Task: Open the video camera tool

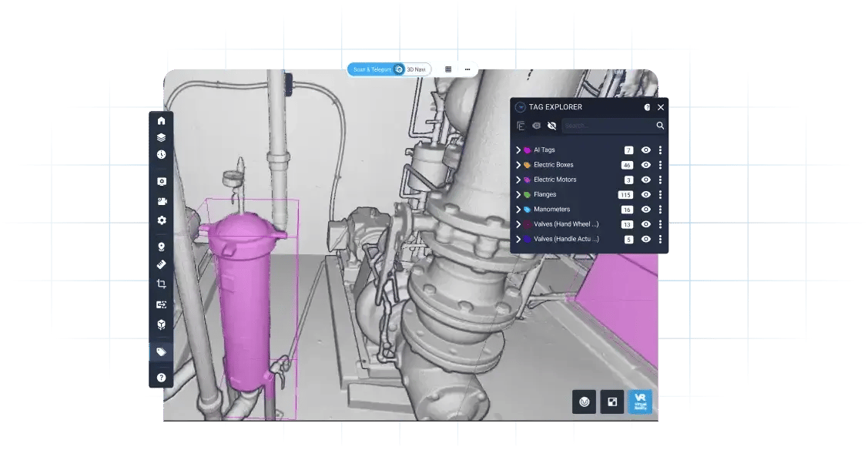Action: coord(162,202)
